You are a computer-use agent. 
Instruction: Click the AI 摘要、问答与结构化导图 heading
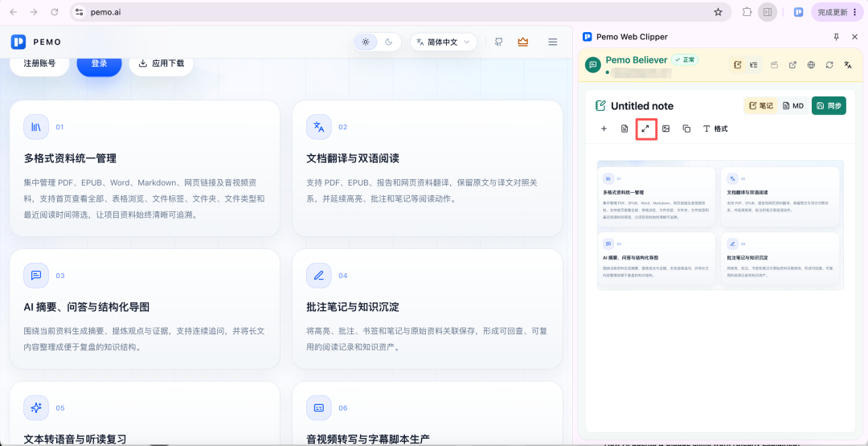point(86,307)
